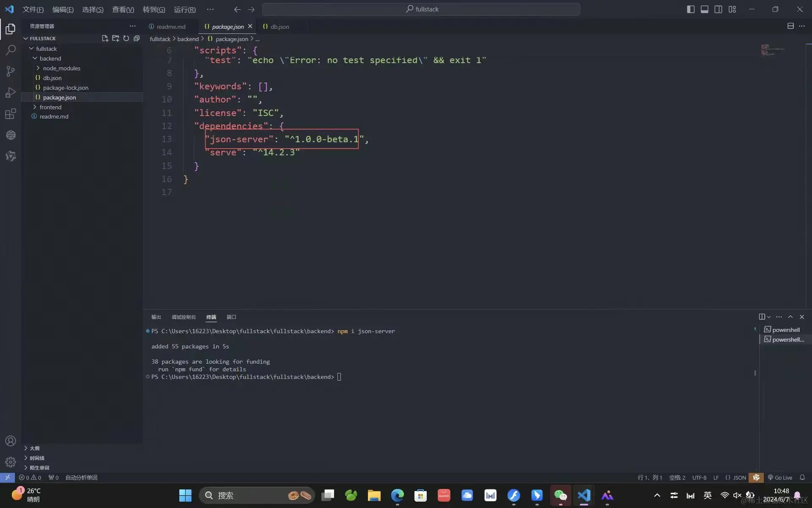This screenshot has width=812, height=508.
Task: Open the 运行(R) menu
Action: (184, 9)
